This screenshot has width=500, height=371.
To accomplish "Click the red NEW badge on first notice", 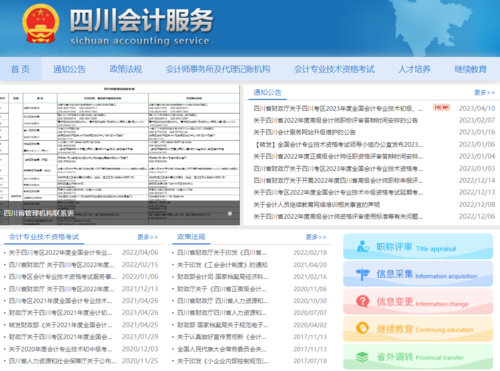I will click(x=441, y=107).
